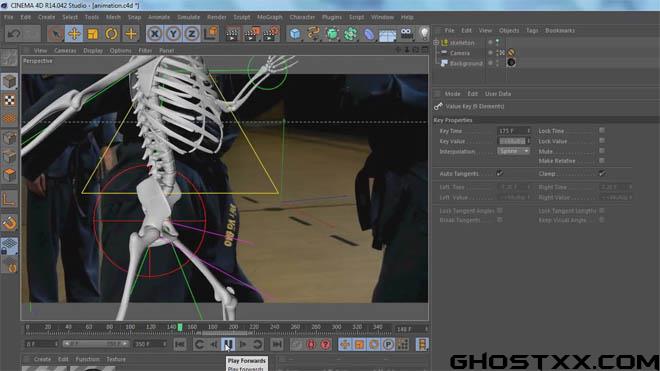Click the Undo arrow in the toolbar
Viewport: 660px width, 371px height.
(14, 34)
